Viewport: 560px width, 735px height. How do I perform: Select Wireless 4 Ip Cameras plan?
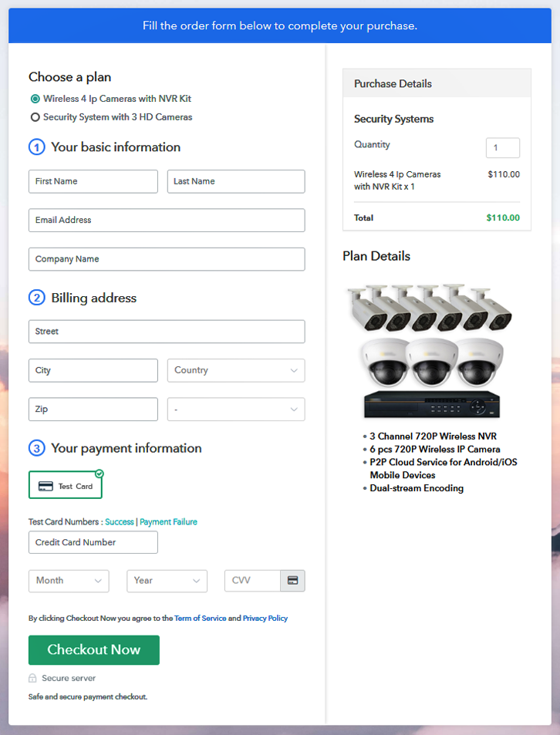coord(35,99)
